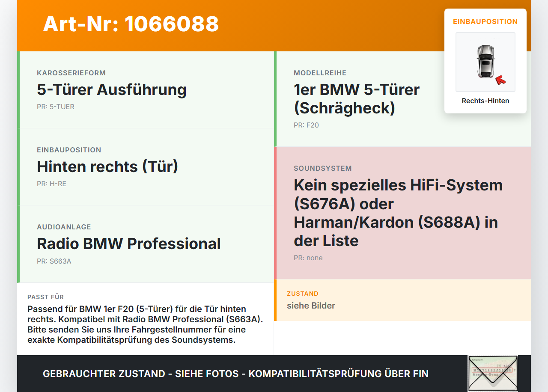548x392 pixels.
Task: Click the 'GEBRAUCHTER ZUSTAND' footer banner text
Action: pos(235,374)
